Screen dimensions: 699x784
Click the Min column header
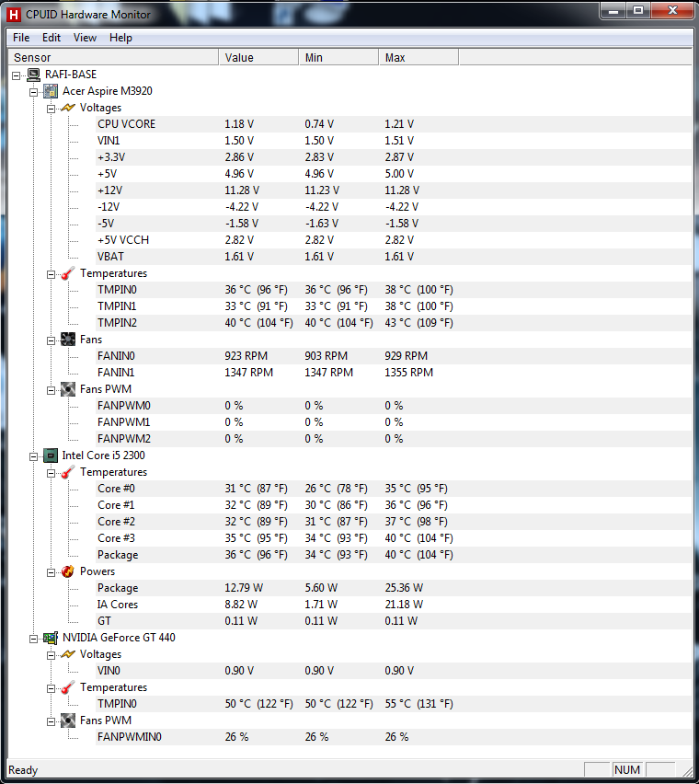click(x=338, y=57)
